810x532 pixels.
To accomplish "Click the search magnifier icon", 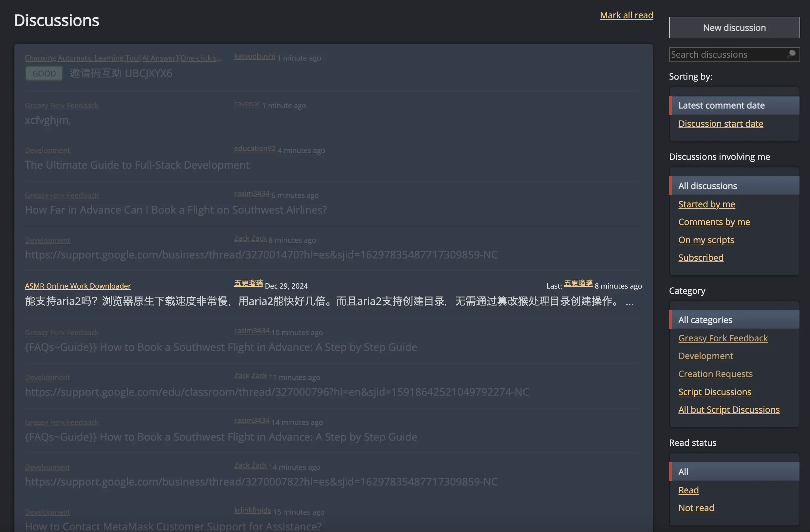I will [x=791, y=54].
